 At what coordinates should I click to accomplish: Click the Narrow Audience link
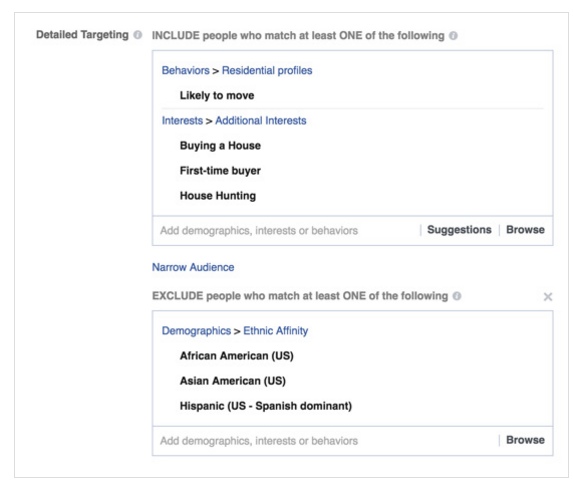pos(193,267)
